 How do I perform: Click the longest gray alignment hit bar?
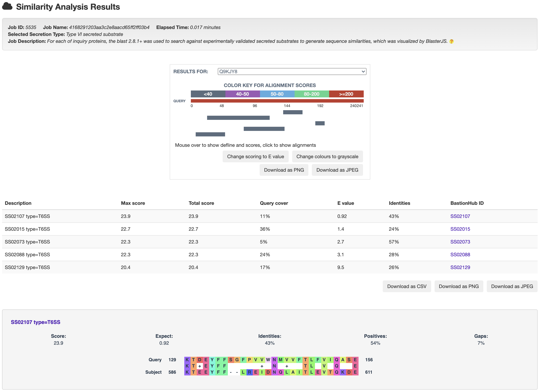tap(238, 118)
